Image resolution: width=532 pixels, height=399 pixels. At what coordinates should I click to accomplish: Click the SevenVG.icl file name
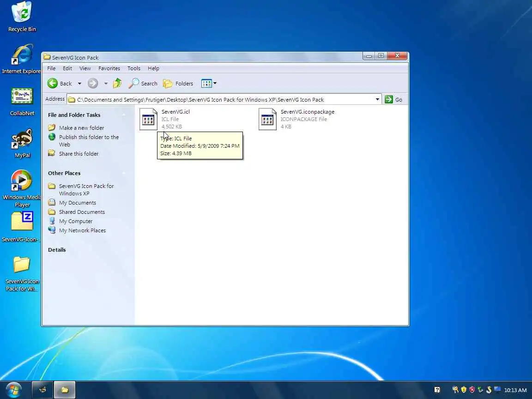tap(175, 112)
